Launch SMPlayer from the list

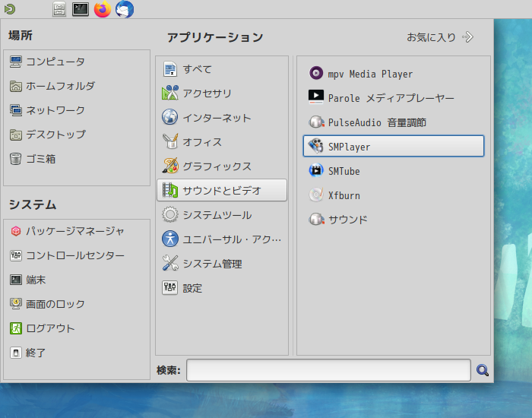tap(393, 146)
